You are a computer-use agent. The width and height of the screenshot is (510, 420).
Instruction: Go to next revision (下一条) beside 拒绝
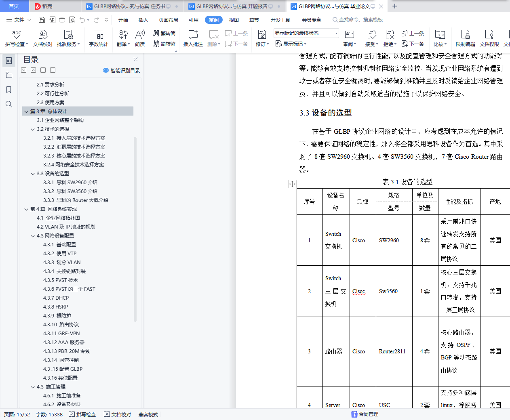(x=413, y=44)
